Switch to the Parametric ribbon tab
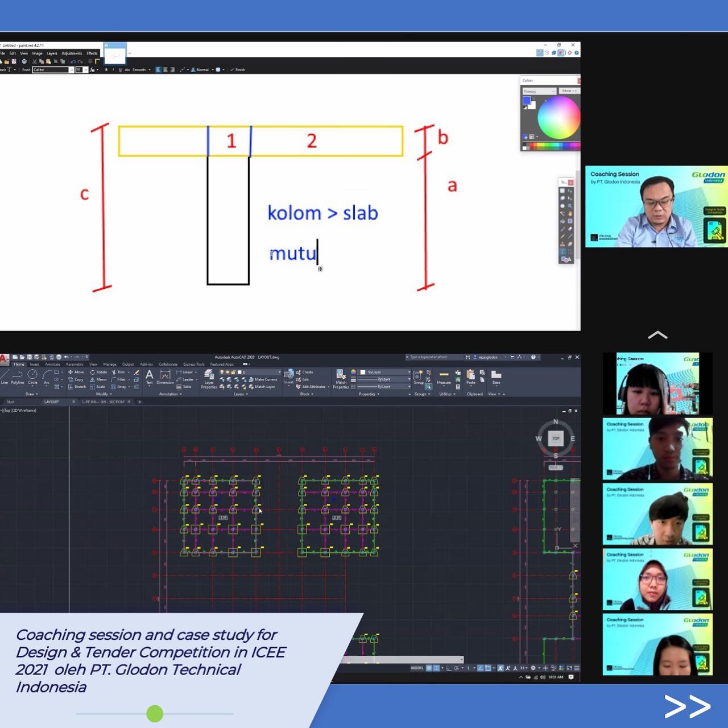 tap(75, 364)
